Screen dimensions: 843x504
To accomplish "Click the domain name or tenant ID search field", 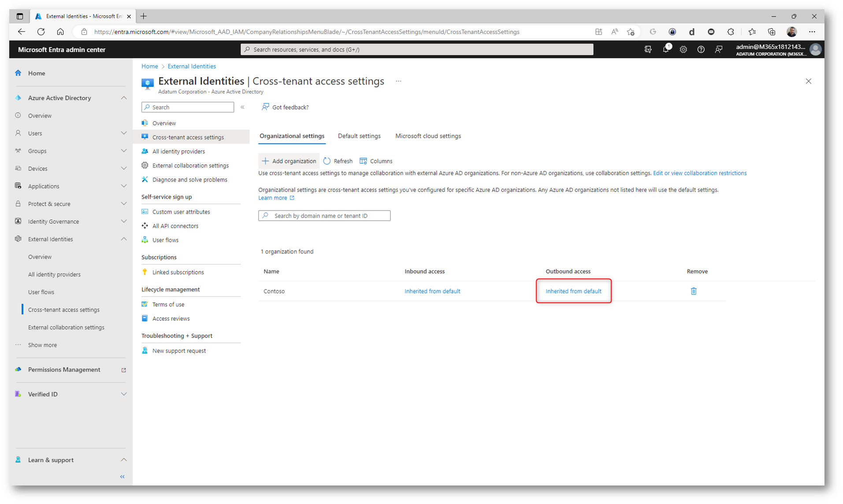I will pyautogui.click(x=324, y=216).
